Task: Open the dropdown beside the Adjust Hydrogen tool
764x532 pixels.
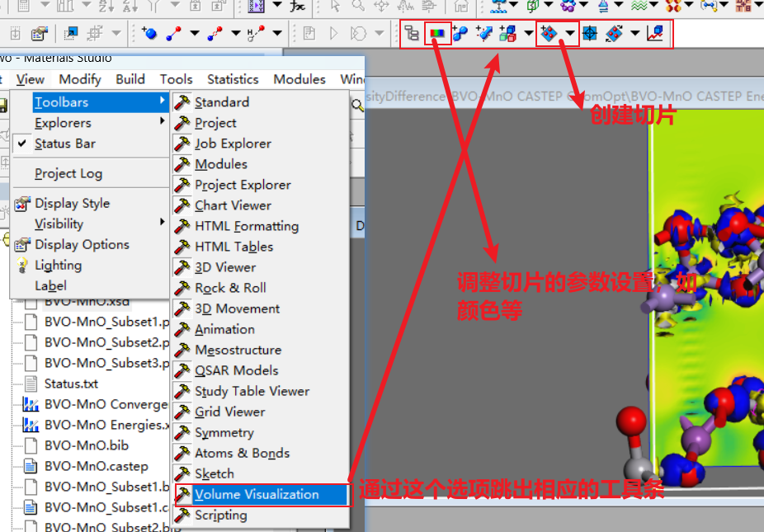Action: coord(276,33)
